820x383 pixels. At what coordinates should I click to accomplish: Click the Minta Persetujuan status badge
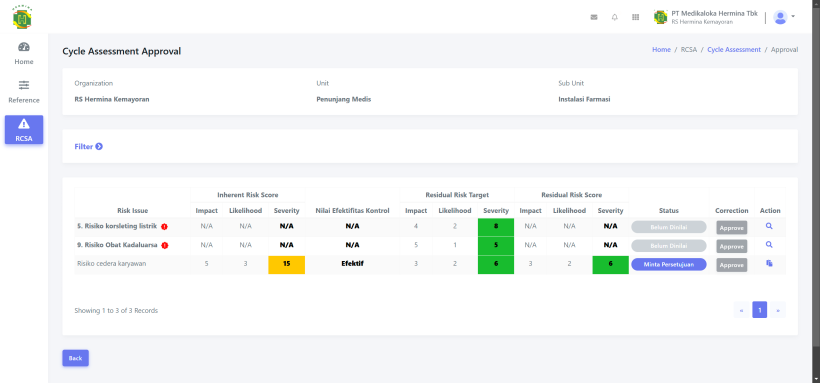(668, 264)
